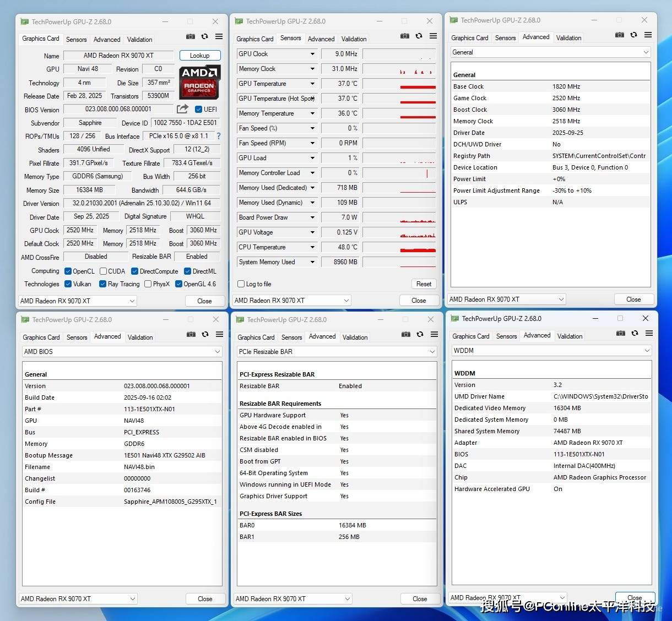Click the GPU Load sensor graph
The image size is (672, 621).
[x=399, y=158]
